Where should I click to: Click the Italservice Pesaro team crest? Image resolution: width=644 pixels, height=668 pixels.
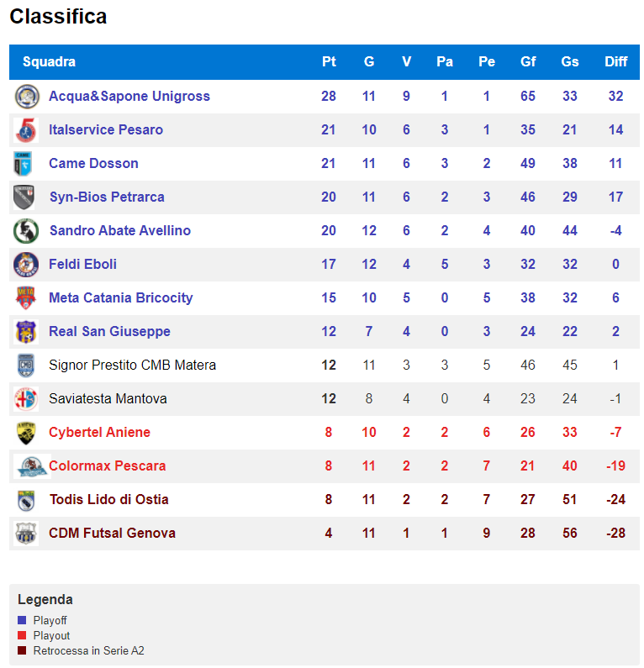(26, 130)
